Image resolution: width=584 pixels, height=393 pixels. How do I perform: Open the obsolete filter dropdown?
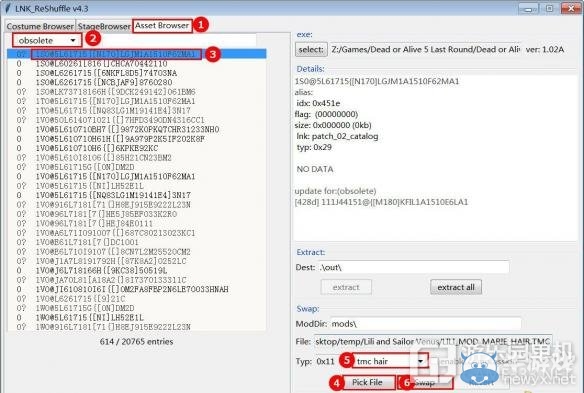[47, 40]
